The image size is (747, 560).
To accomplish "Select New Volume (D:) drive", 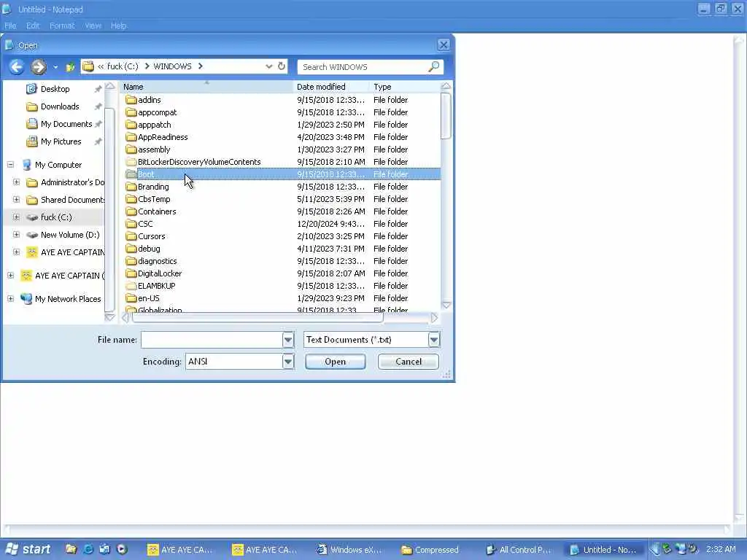I will point(70,235).
